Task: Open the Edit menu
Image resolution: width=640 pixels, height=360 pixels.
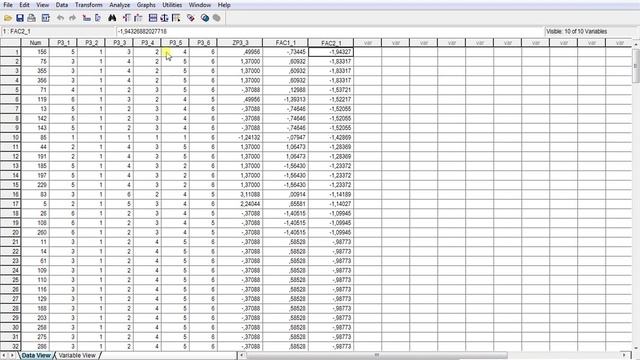Action: coord(24,5)
